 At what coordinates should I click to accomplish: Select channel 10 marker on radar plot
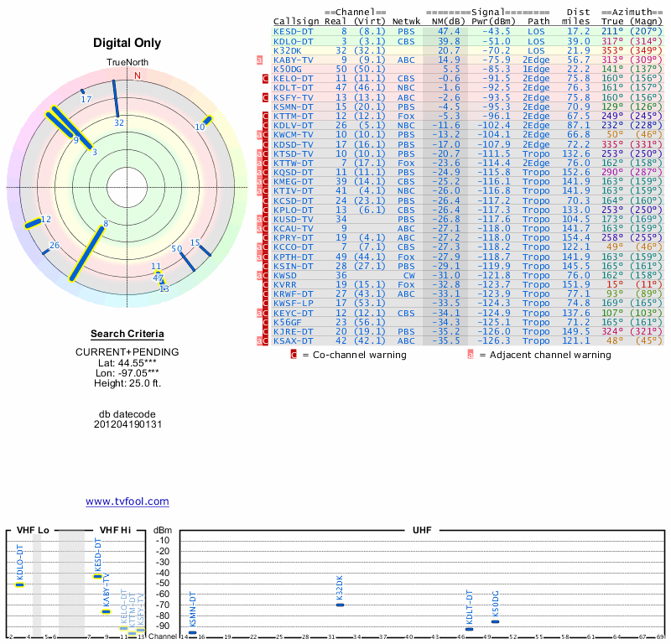click(x=206, y=120)
